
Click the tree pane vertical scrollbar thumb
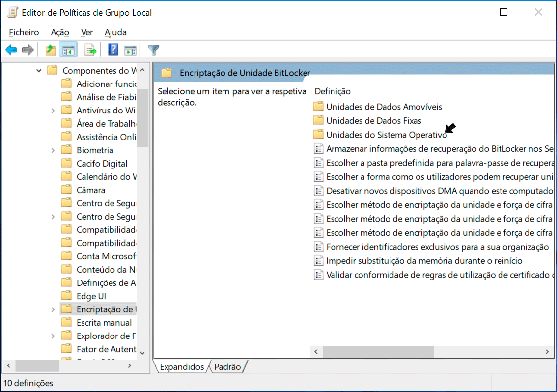point(142,118)
